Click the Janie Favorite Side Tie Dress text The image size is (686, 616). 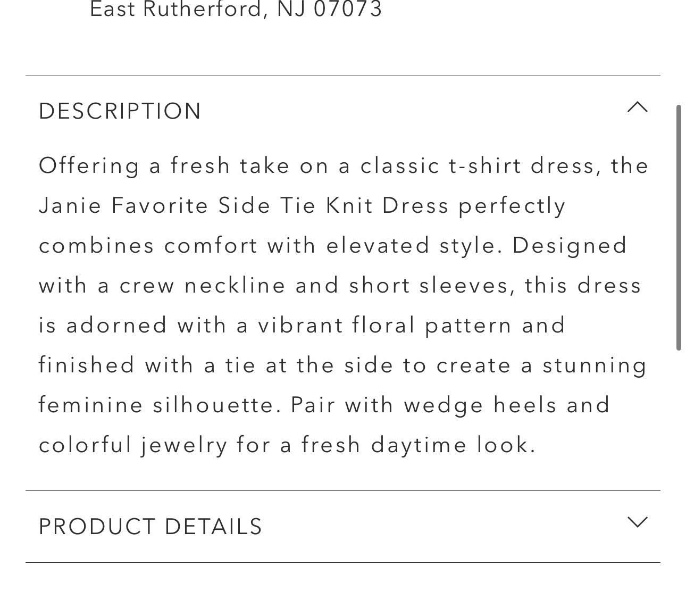302,205
